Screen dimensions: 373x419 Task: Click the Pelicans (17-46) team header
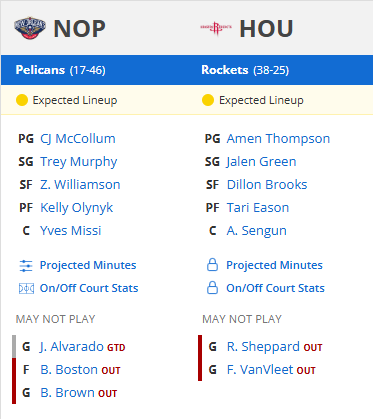click(x=60, y=70)
